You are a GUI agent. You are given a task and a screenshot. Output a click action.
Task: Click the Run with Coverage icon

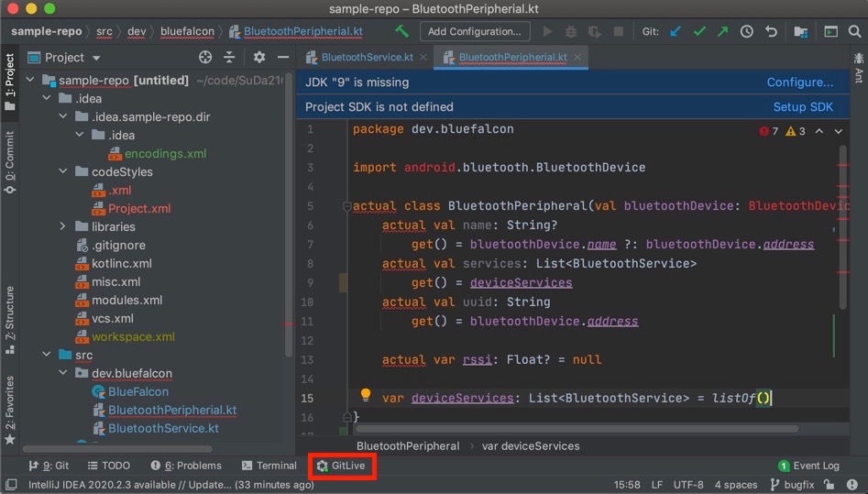(x=595, y=31)
